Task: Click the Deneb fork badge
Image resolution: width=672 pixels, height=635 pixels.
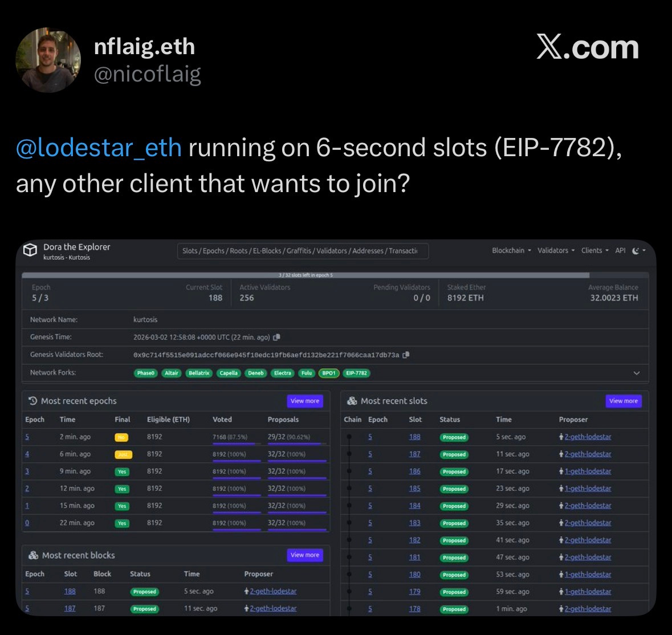Action: [x=256, y=373]
